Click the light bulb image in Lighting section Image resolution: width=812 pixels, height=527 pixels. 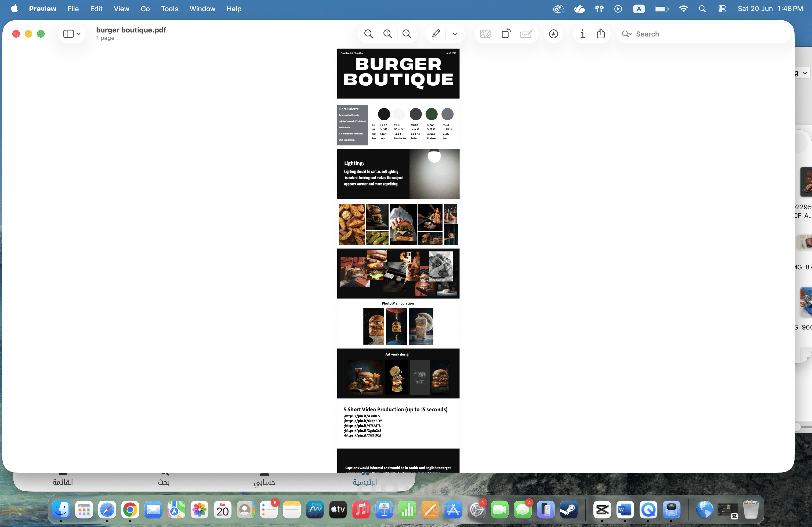pos(434,174)
